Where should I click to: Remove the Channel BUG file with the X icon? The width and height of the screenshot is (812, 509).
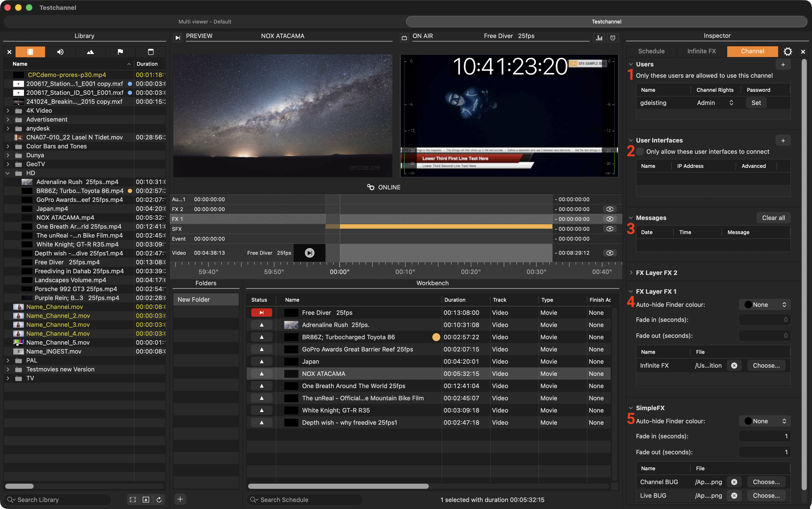[x=734, y=482]
